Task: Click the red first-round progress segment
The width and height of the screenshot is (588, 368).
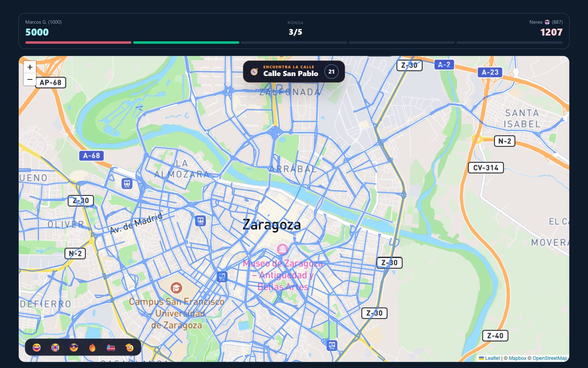Action: (x=78, y=43)
